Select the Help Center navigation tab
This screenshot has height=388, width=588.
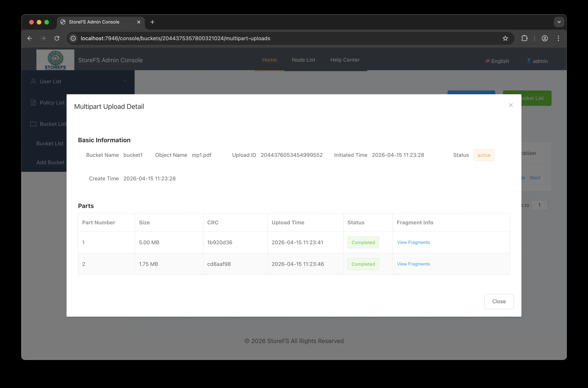pyautogui.click(x=345, y=60)
